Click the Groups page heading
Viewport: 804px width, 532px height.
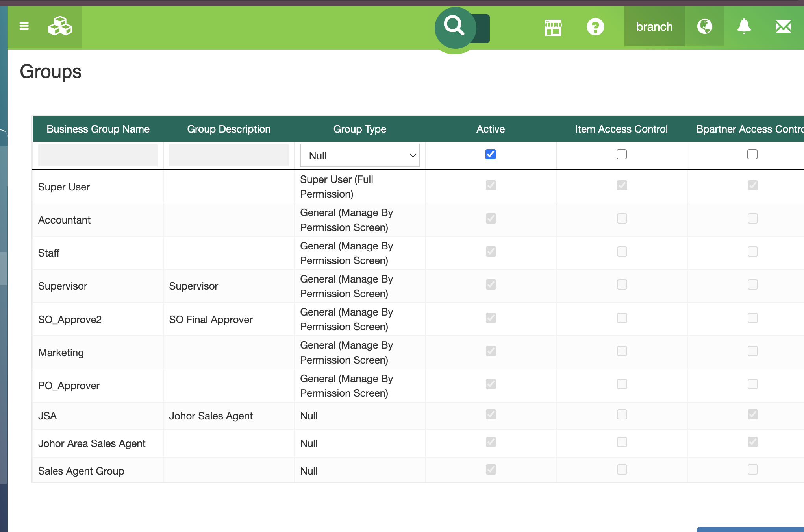click(51, 72)
